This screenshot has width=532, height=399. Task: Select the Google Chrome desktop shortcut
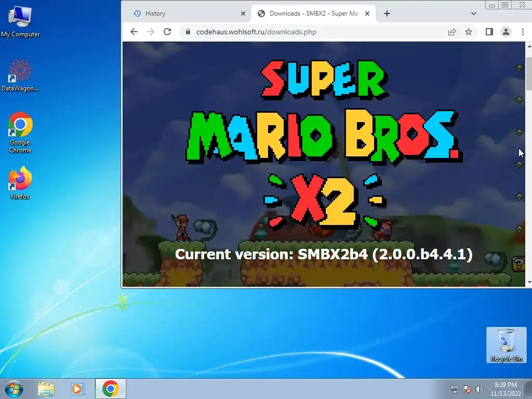tap(20, 132)
